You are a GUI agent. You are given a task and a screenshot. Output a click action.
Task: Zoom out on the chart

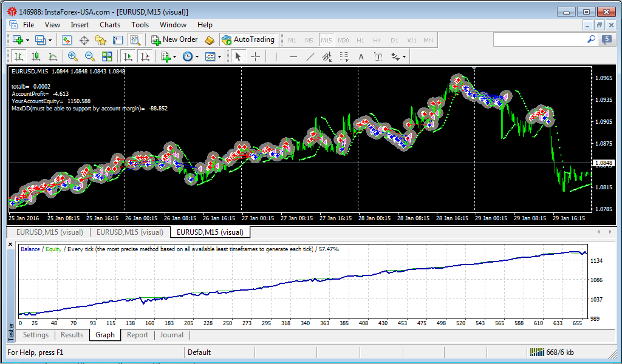pos(90,56)
